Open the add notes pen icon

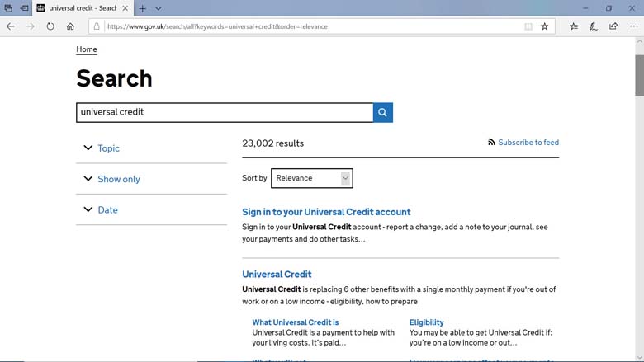(594, 26)
